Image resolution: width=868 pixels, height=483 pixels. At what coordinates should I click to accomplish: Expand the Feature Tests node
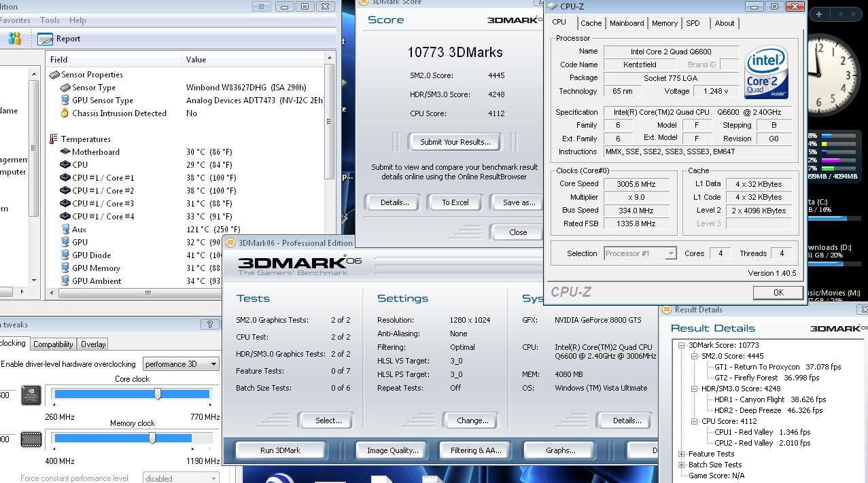point(682,454)
